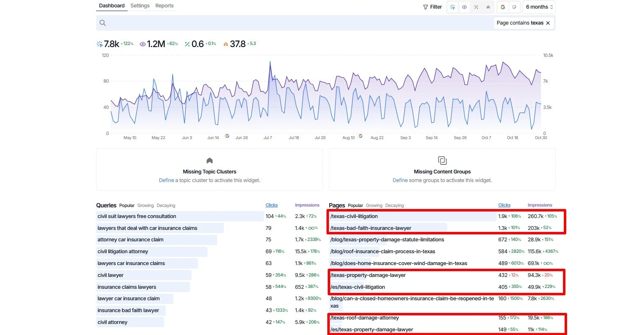Open page '/blog/roof-insurance-claim-process-in-texas'

tap(383, 252)
